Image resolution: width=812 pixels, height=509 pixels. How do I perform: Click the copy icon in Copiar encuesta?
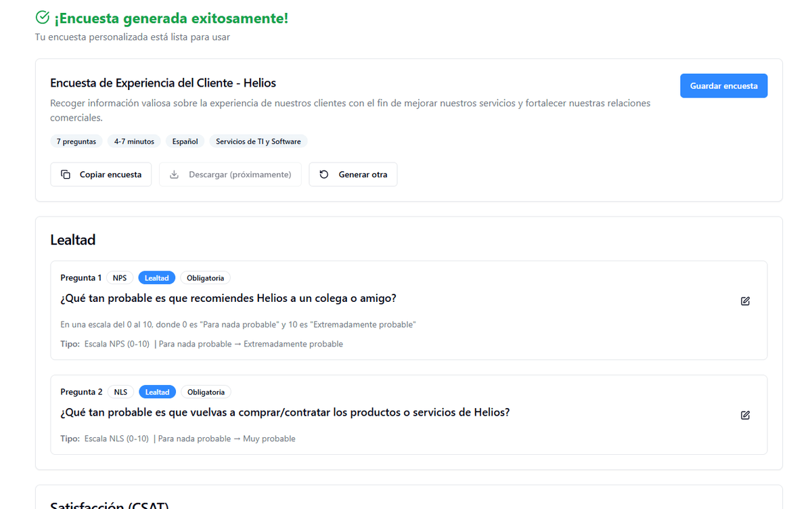point(66,175)
